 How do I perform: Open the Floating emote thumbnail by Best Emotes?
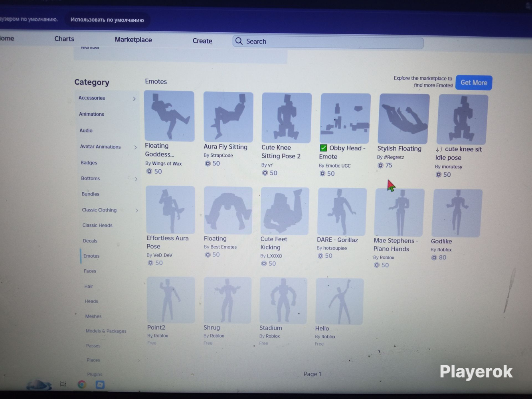coord(228,210)
